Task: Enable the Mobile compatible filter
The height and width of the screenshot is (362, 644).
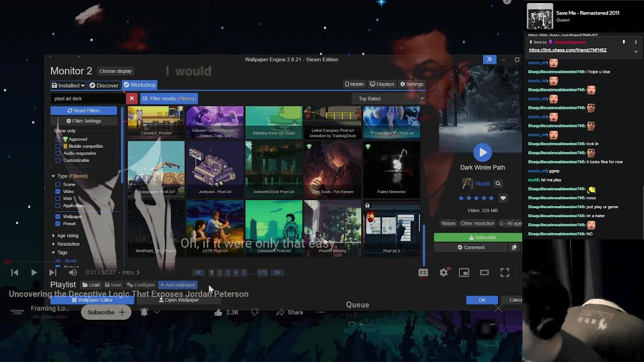Action: pos(58,146)
